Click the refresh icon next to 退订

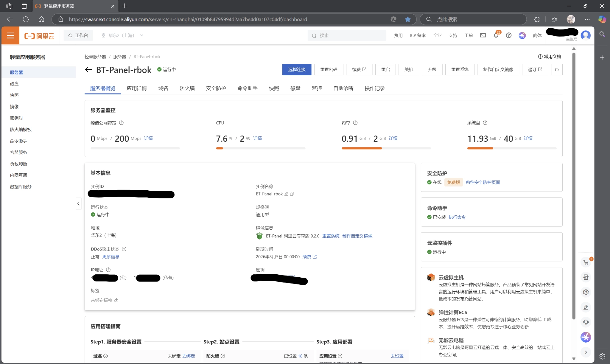(557, 69)
